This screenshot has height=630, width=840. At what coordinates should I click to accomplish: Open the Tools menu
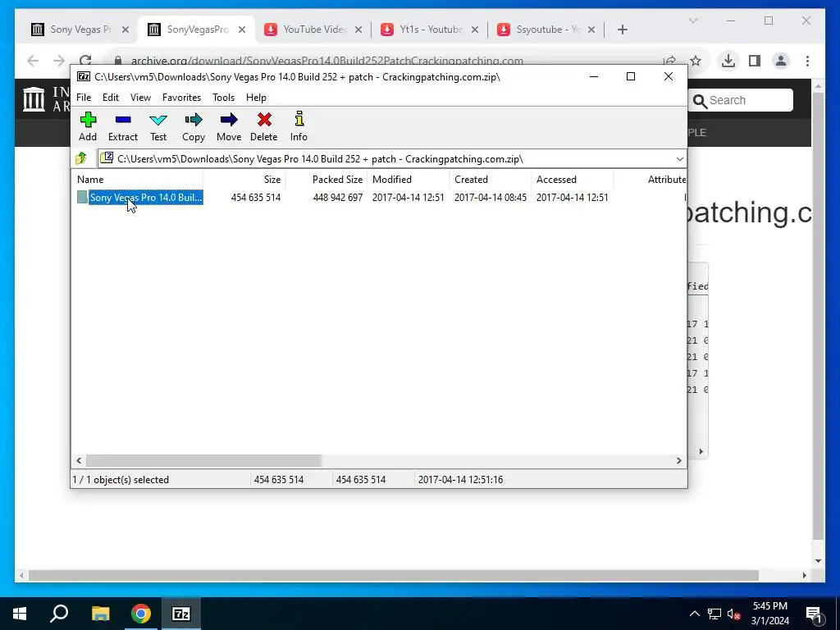point(223,97)
